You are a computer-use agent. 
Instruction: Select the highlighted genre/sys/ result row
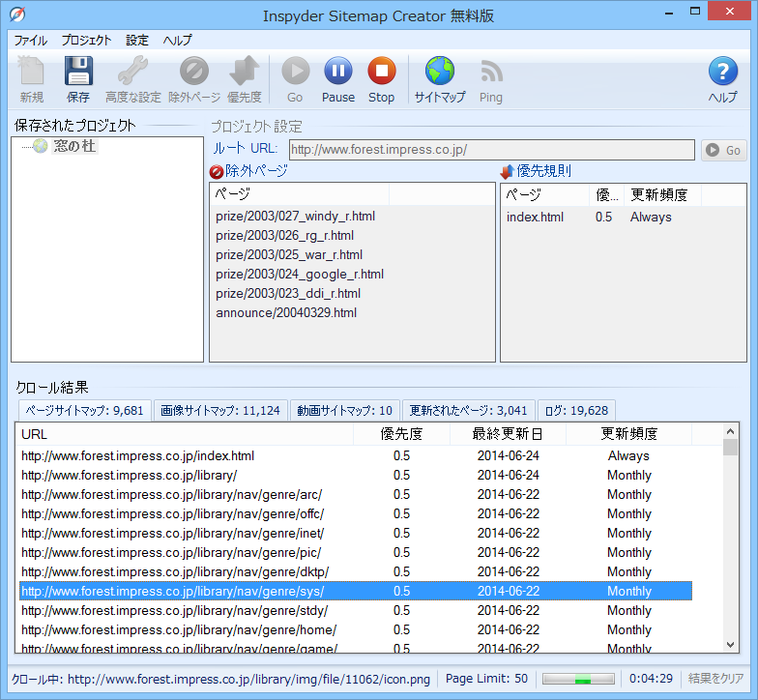[356, 592]
